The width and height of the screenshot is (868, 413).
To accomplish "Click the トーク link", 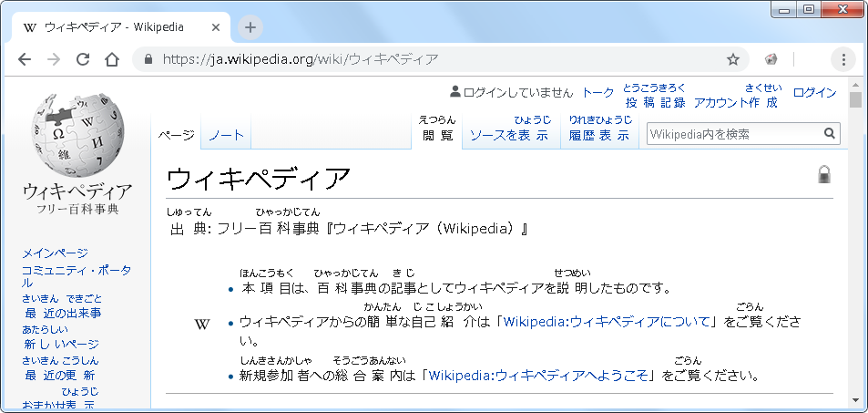I will (x=598, y=93).
